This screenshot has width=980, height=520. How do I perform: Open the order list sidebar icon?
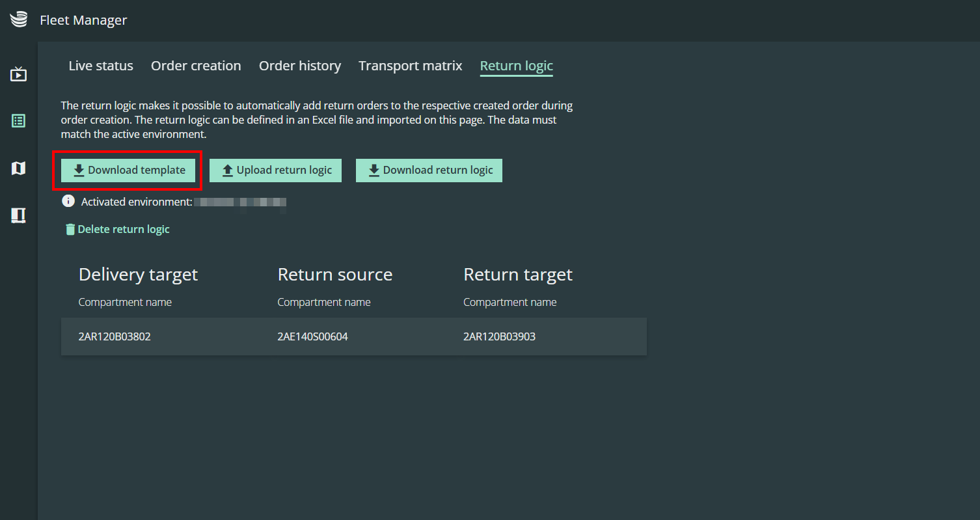[x=18, y=120]
